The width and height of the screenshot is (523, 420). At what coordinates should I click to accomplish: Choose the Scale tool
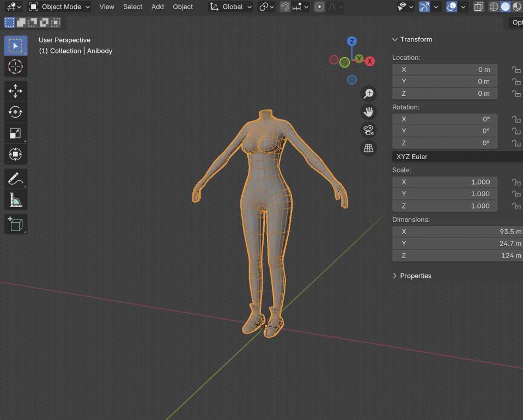click(15, 133)
